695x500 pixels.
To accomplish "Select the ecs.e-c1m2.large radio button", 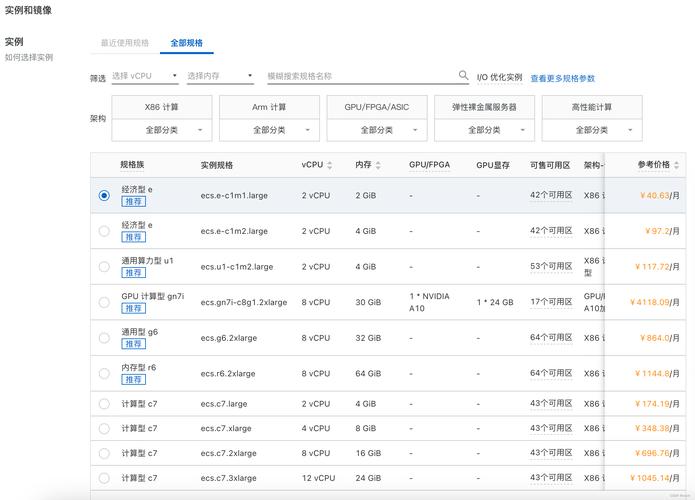I will [104, 231].
